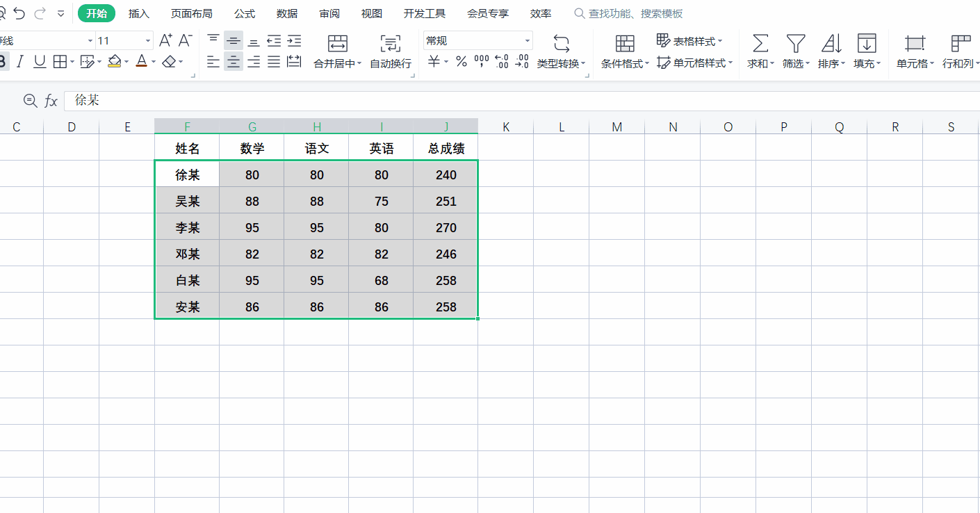The width and height of the screenshot is (980, 513).
Task: Click the cell fill color bucket
Action: point(115,62)
